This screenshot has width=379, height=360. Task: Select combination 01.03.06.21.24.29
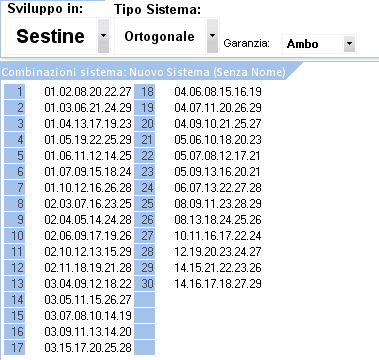(88, 108)
